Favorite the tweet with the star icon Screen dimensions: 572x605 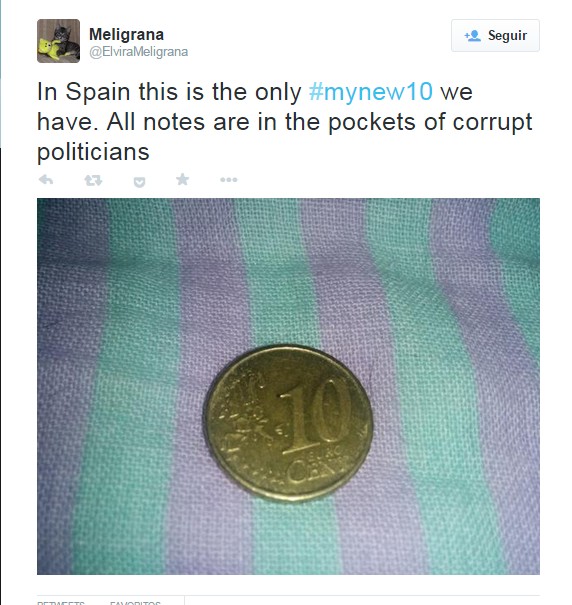click(182, 179)
